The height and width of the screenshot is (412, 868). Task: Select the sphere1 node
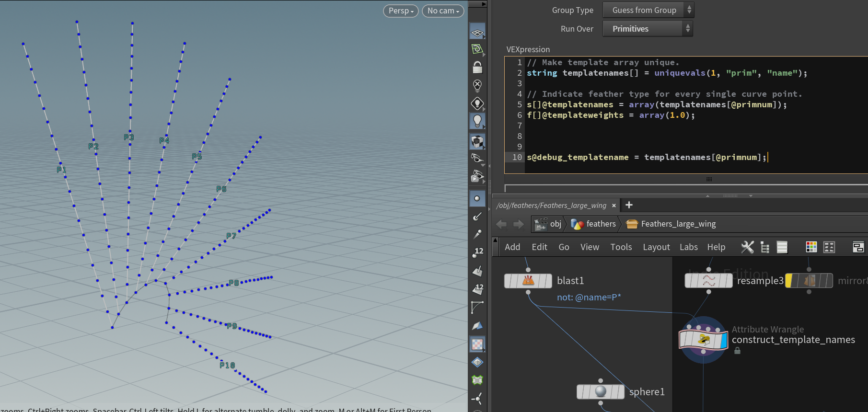[x=601, y=392]
